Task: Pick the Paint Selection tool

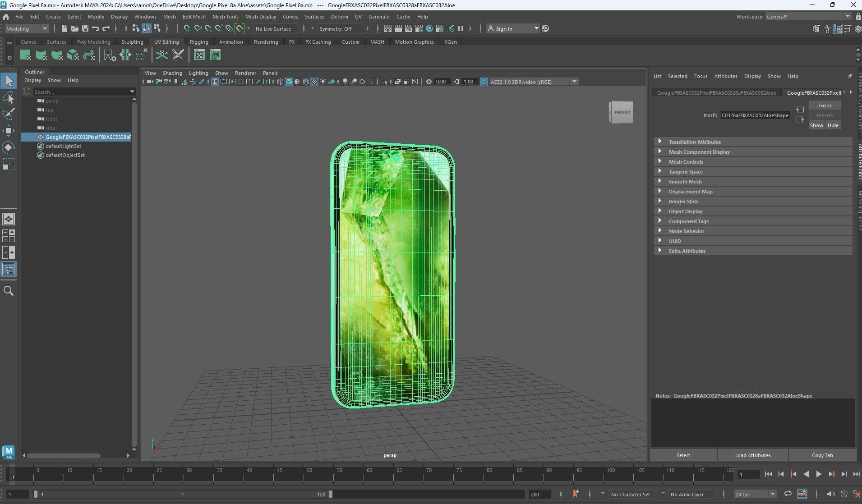Action: (x=9, y=114)
